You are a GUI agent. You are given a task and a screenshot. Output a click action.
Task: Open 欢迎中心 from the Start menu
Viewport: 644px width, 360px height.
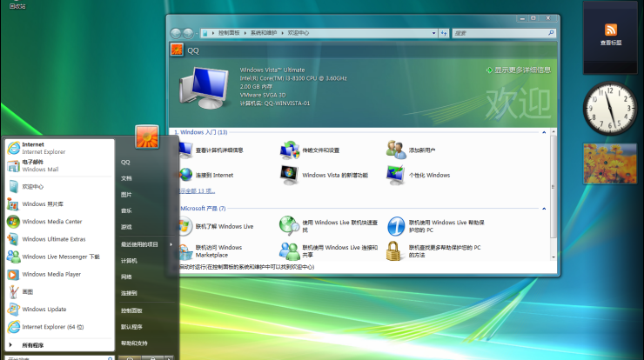[59, 187]
